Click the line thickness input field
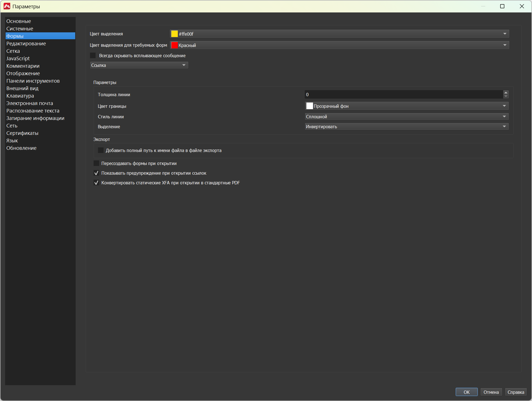The image size is (532, 401). click(403, 95)
